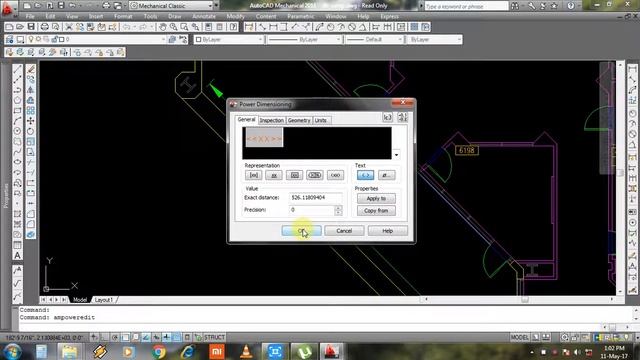Increase precision with up stepper arrow

tap(338, 208)
